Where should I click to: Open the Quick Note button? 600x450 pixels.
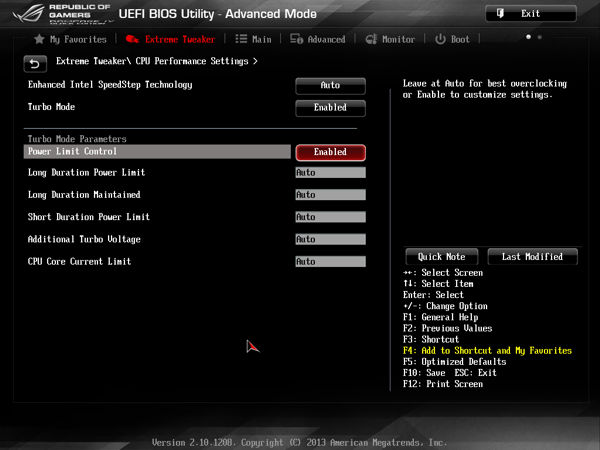tap(442, 256)
